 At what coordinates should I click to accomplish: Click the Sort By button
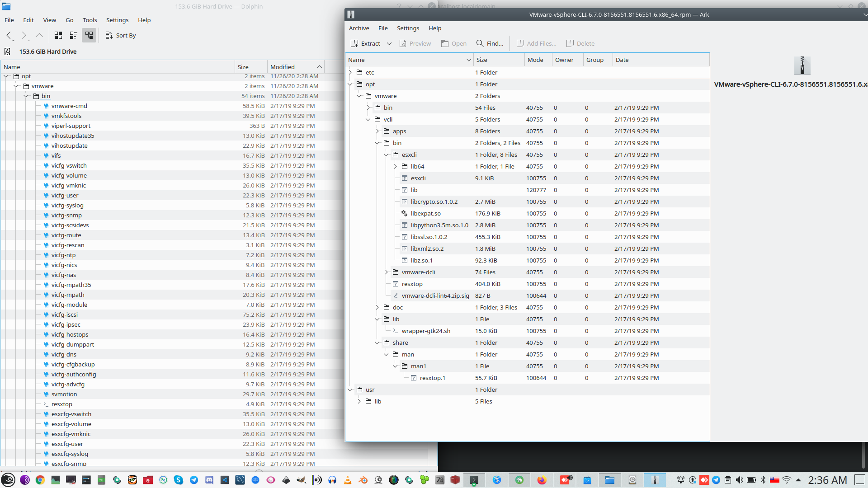[121, 35]
